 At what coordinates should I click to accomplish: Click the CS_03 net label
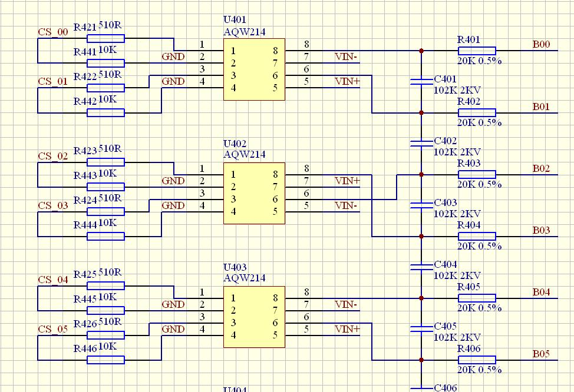[x=53, y=205]
